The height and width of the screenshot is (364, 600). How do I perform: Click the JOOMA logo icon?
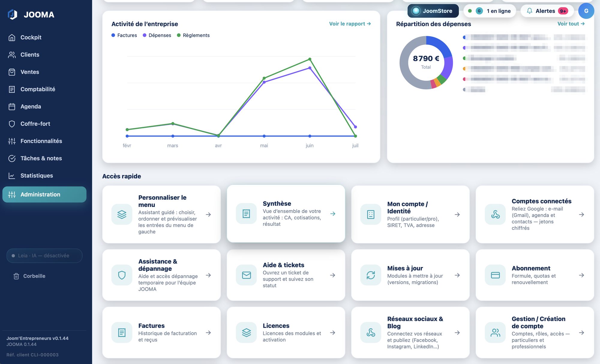[12, 14]
